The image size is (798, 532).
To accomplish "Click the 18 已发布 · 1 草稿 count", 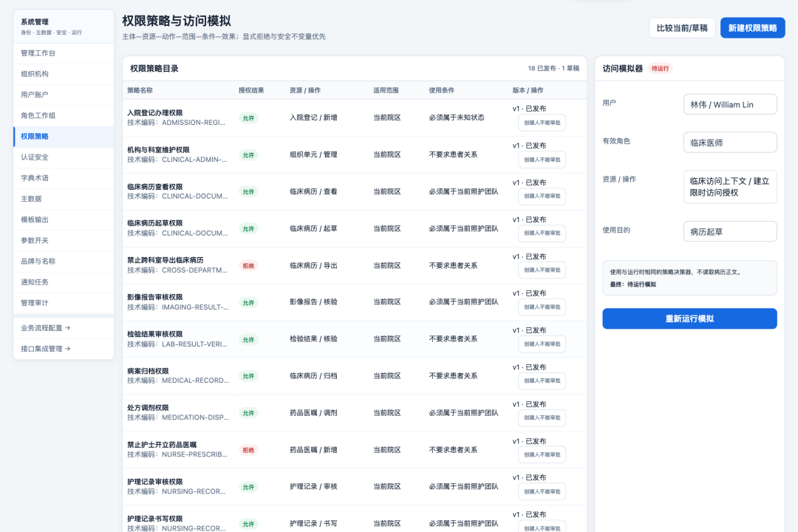I will tap(553, 68).
